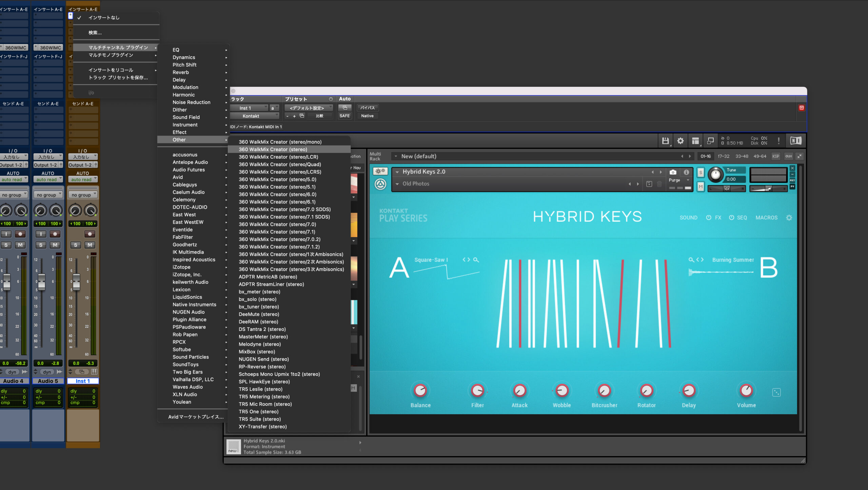This screenshot has height=490, width=868.
Task: Open the Old Photos snapshot dropdown
Action: (x=397, y=184)
